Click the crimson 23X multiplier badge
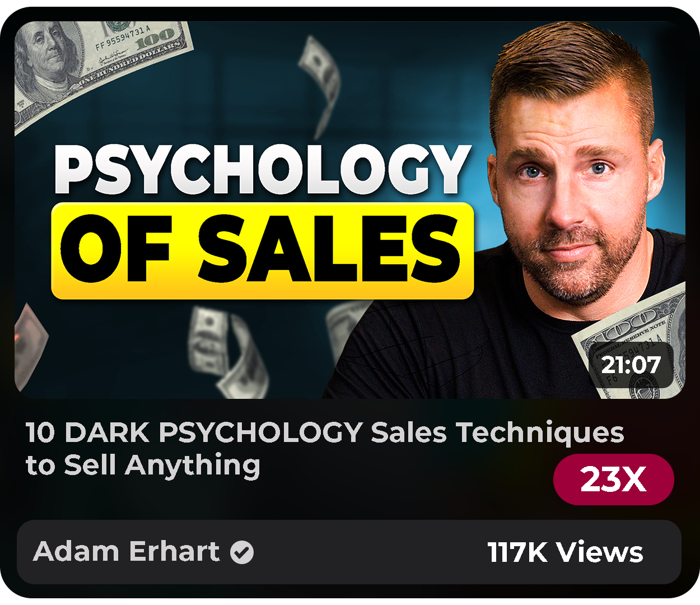 point(613,480)
